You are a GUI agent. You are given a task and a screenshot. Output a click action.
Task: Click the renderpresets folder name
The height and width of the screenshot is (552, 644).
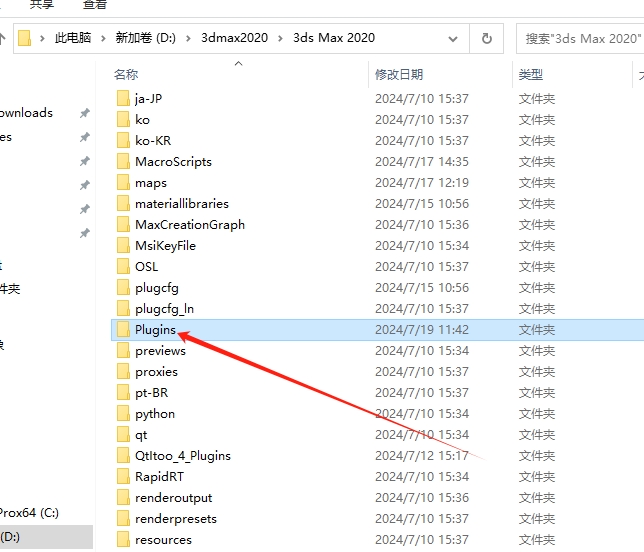click(x=176, y=519)
